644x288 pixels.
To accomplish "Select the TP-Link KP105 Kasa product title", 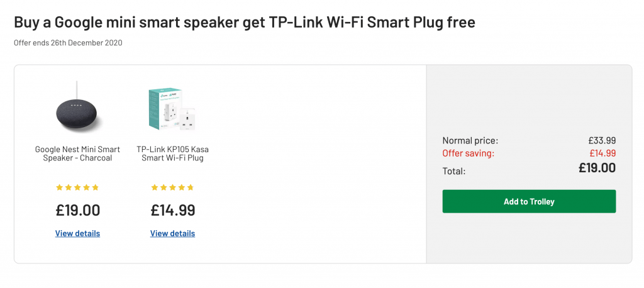I will (x=172, y=153).
